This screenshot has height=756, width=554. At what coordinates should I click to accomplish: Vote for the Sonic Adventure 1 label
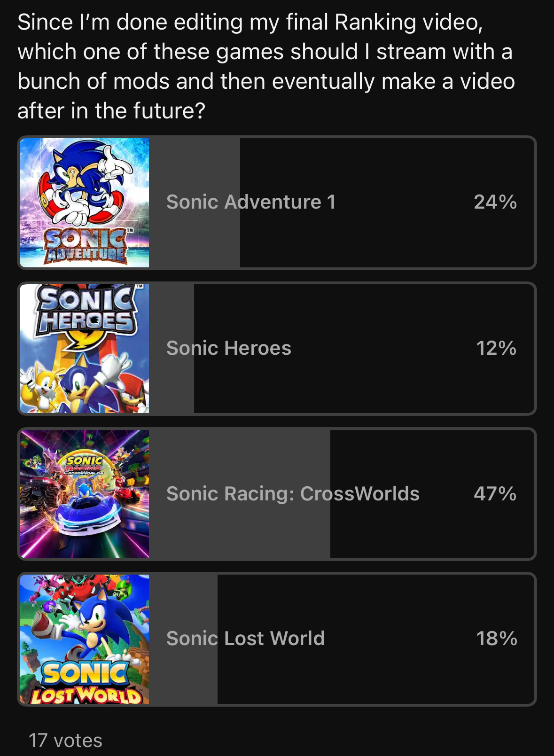[x=251, y=202]
